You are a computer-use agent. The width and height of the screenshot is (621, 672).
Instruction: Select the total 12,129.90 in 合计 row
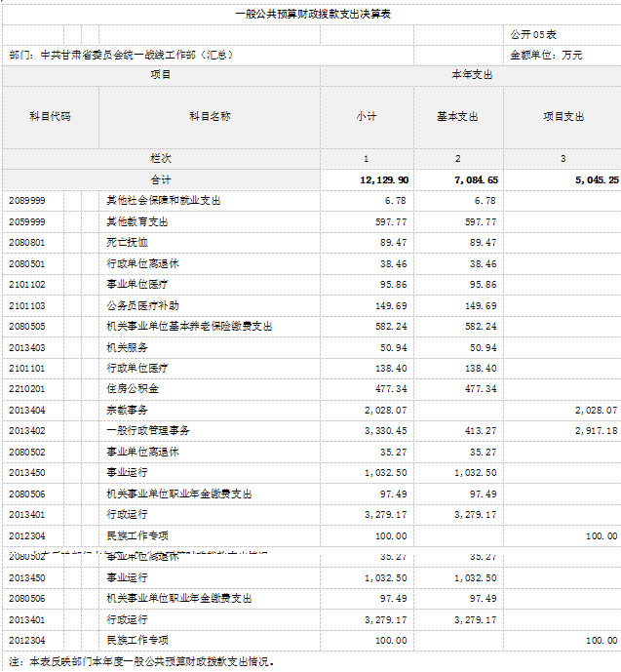click(384, 180)
